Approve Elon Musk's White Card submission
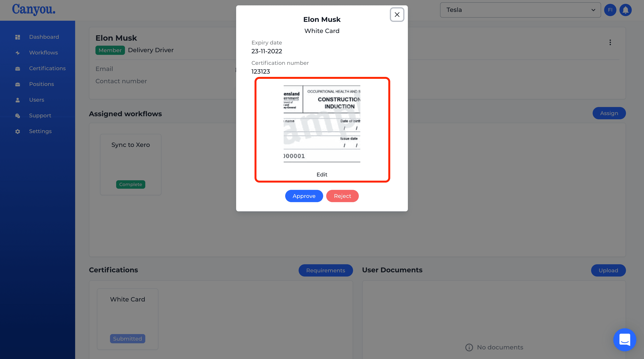644x359 pixels. click(304, 196)
